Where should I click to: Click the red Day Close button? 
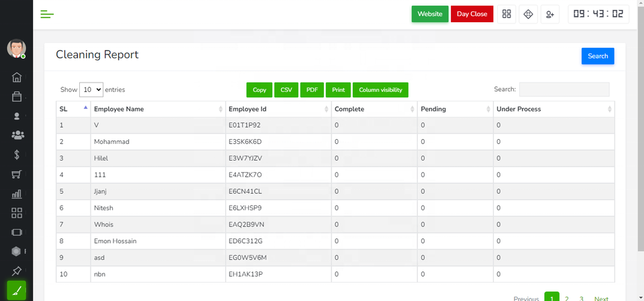(472, 14)
